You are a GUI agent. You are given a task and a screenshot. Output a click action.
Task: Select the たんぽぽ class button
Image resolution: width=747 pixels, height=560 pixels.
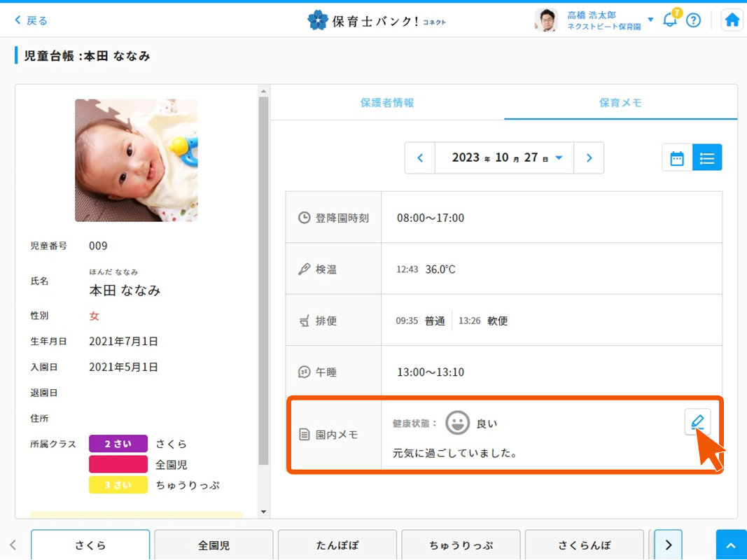coord(337,545)
